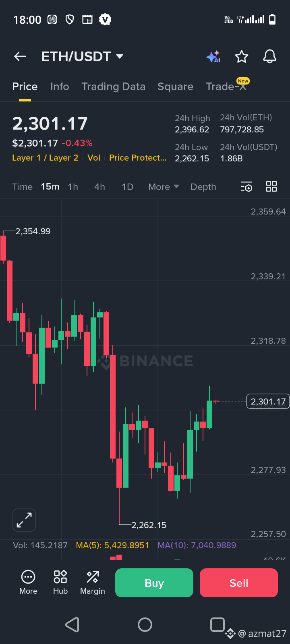290x644 pixels.
Task: Switch to the Info tab
Action: pyautogui.click(x=60, y=87)
